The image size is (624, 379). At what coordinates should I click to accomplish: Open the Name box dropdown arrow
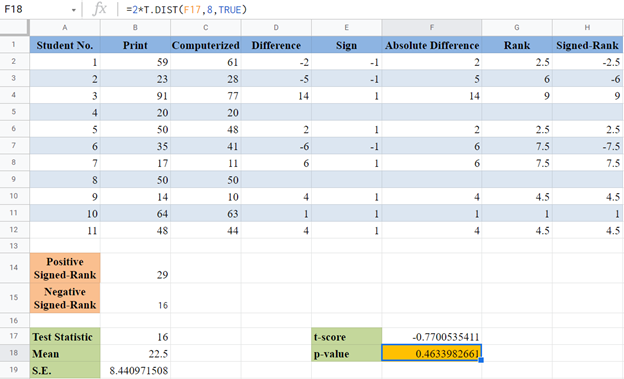pyautogui.click(x=74, y=10)
